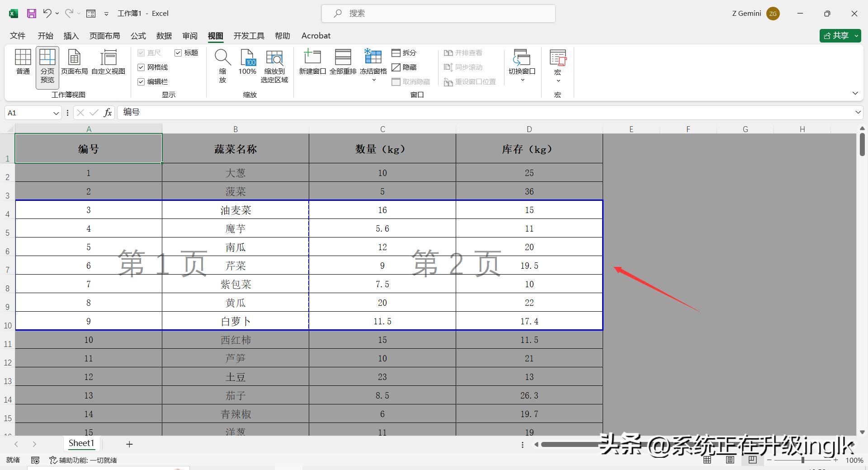
Task: Open the Data (数据) ribbon tab
Action: click(x=164, y=36)
